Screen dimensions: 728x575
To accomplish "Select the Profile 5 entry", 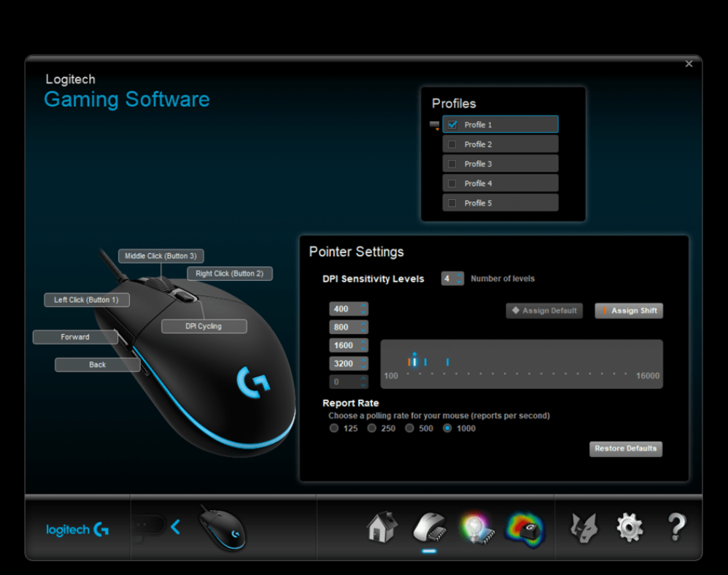I will [x=500, y=203].
